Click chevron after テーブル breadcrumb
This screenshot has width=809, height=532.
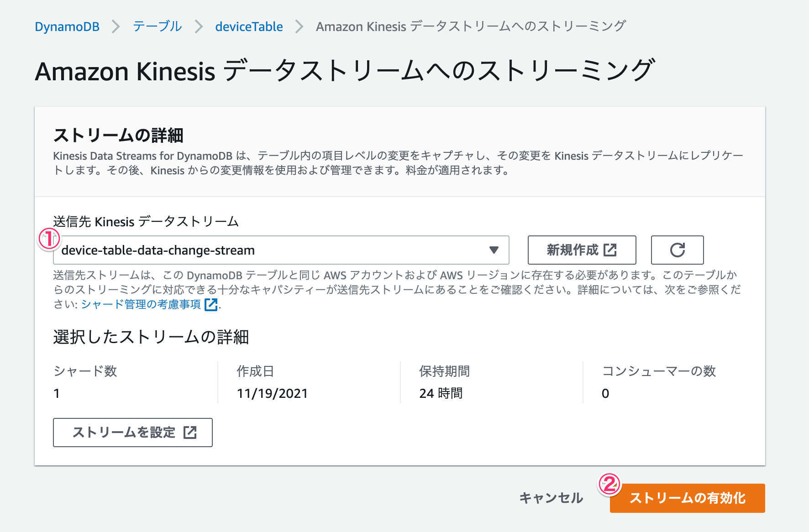(199, 26)
